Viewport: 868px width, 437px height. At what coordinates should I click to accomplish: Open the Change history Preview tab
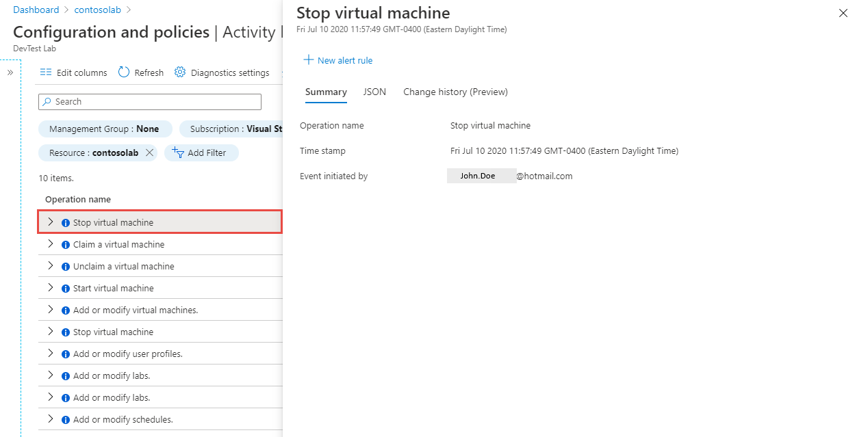tap(455, 92)
